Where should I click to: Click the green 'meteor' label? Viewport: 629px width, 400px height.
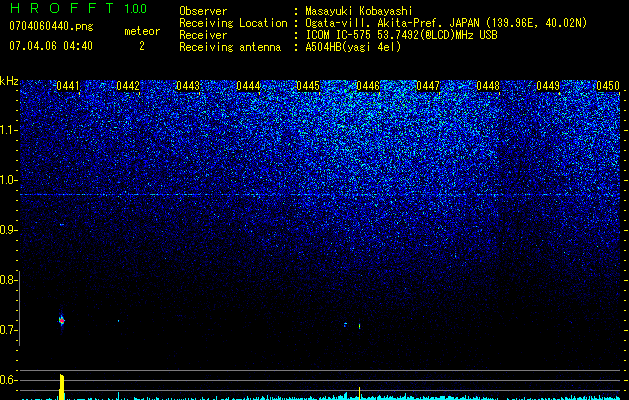pyautogui.click(x=142, y=31)
